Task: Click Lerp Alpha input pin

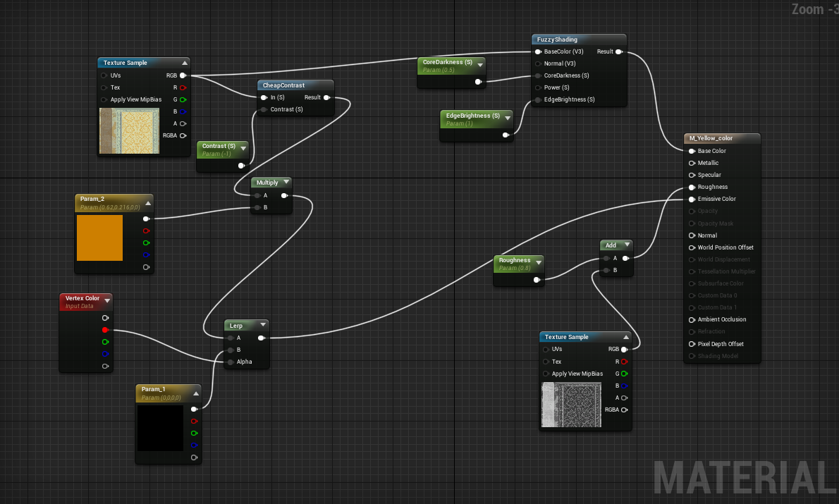Action: point(231,362)
